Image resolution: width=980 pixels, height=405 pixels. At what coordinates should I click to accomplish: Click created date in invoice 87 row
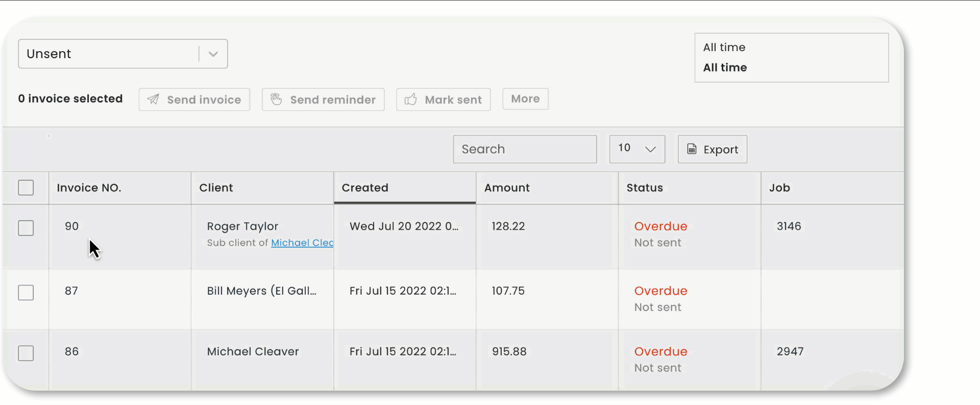pyautogui.click(x=403, y=291)
